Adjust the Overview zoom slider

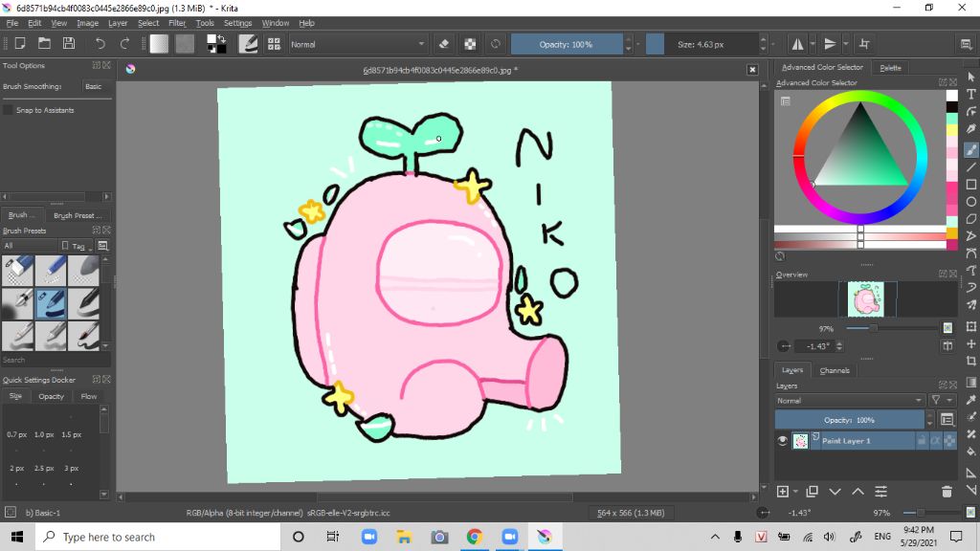pos(893,328)
